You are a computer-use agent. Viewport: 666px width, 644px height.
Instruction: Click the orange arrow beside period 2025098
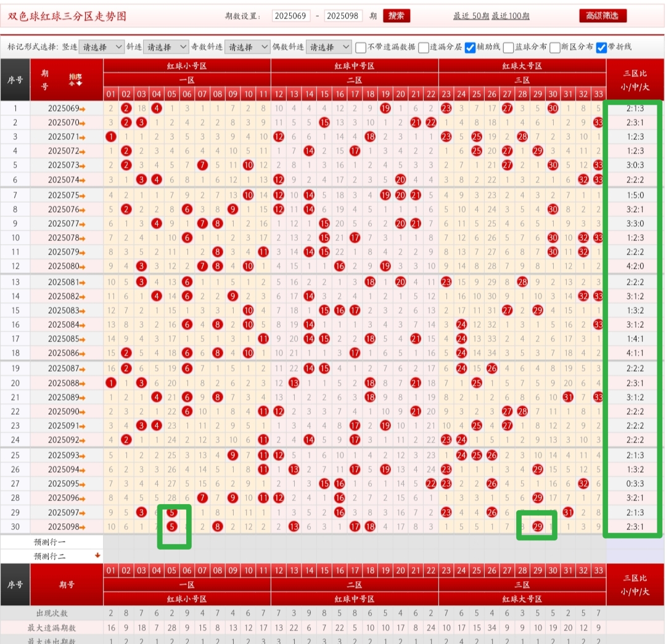click(83, 528)
